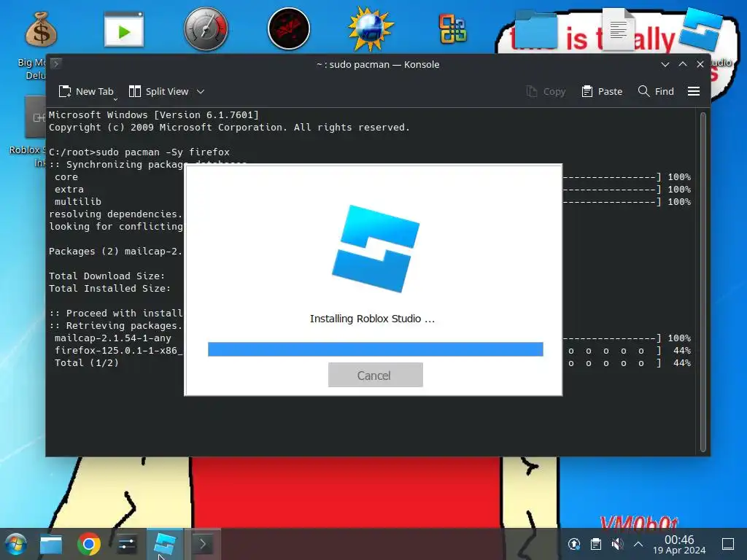Close the Konsole window
Viewport: 747px width, 560px height.
tap(700, 64)
